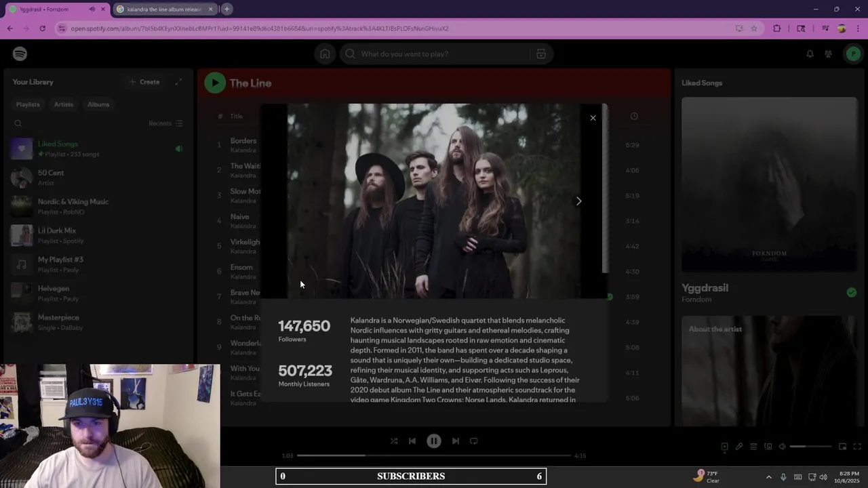Open the play Queue icon

click(753, 447)
